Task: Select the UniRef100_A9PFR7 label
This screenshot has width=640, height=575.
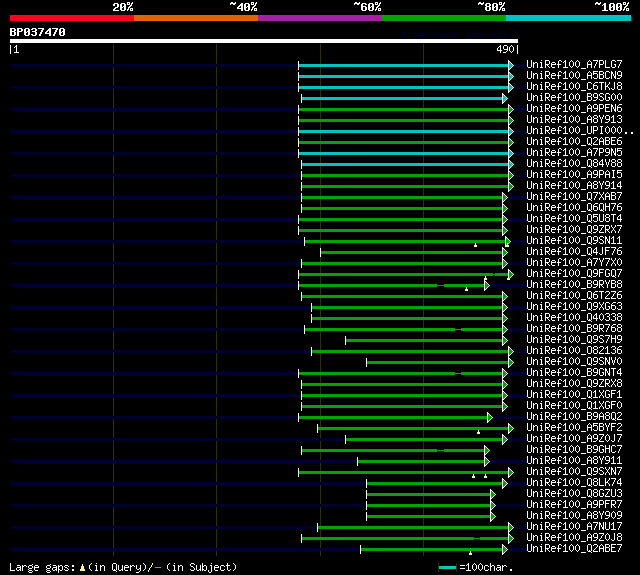Action: click(x=574, y=505)
